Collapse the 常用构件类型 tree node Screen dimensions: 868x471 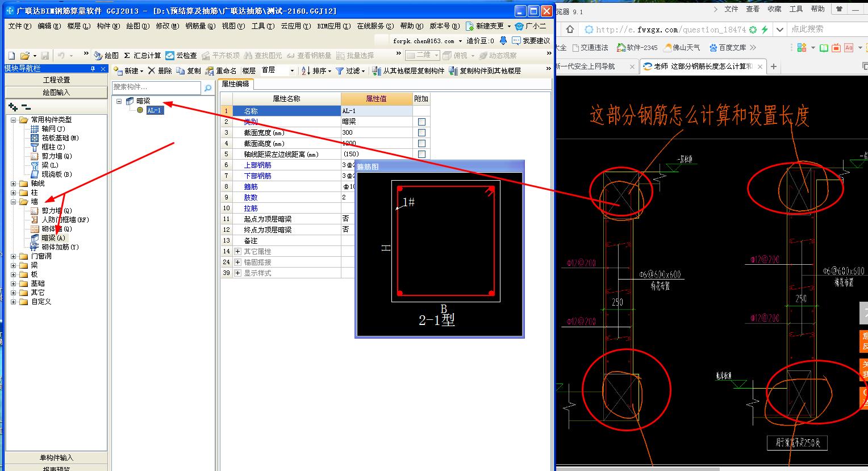[14, 120]
